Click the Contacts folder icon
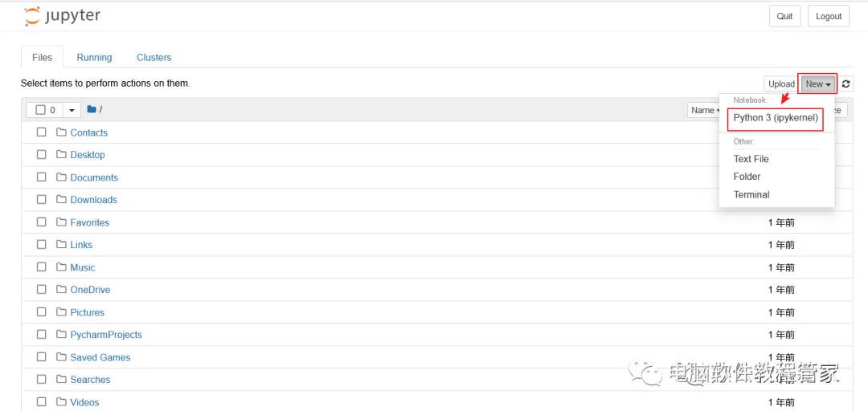 pos(62,132)
